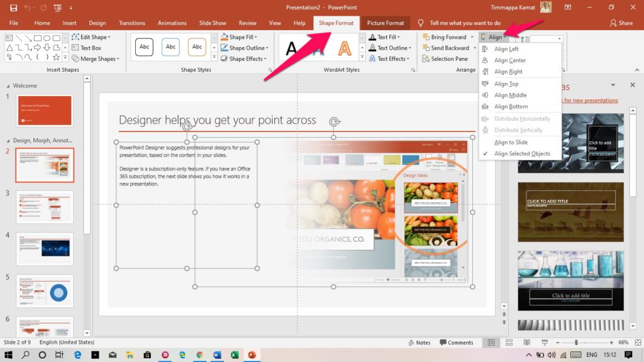Show the Notes pane from the status bar
The width and height of the screenshot is (644, 362).
coord(419,343)
